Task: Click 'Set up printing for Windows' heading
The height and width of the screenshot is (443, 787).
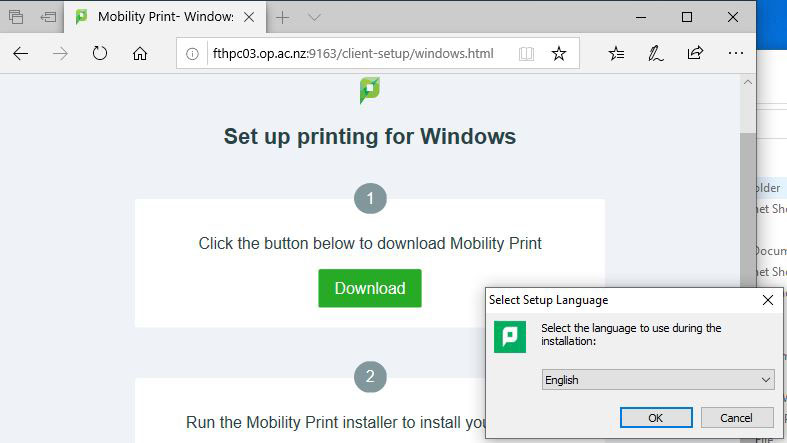Action: tap(370, 136)
